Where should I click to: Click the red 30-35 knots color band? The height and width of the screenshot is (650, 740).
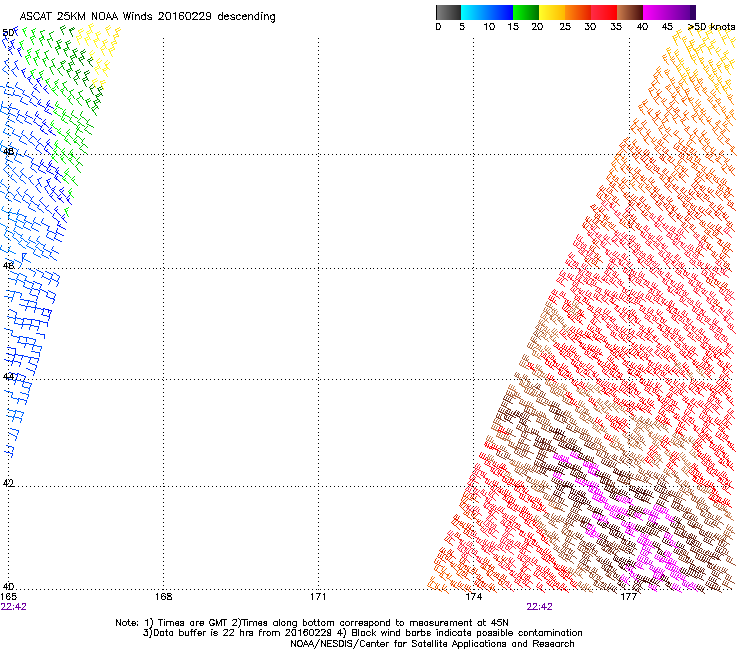pos(604,12)
